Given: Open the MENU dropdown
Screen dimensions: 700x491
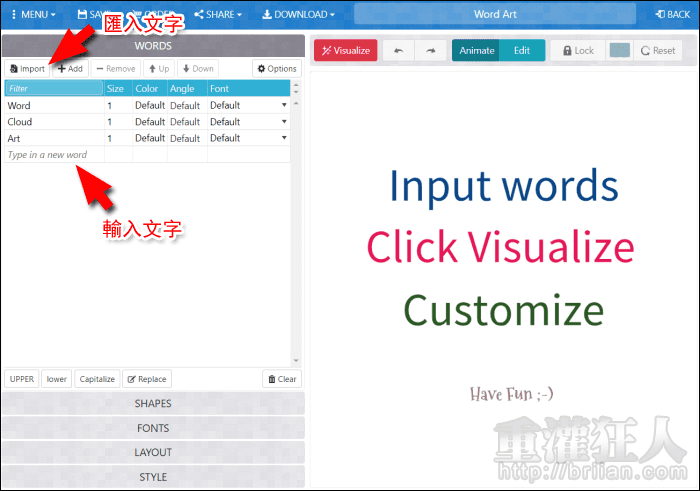Looking at the screenshot, I should [x=32, y=14].
